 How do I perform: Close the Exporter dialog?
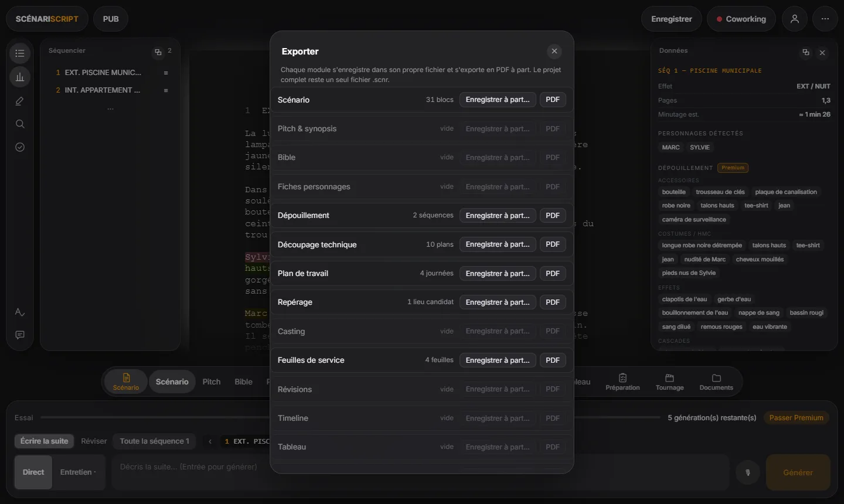tap(554, 51)
